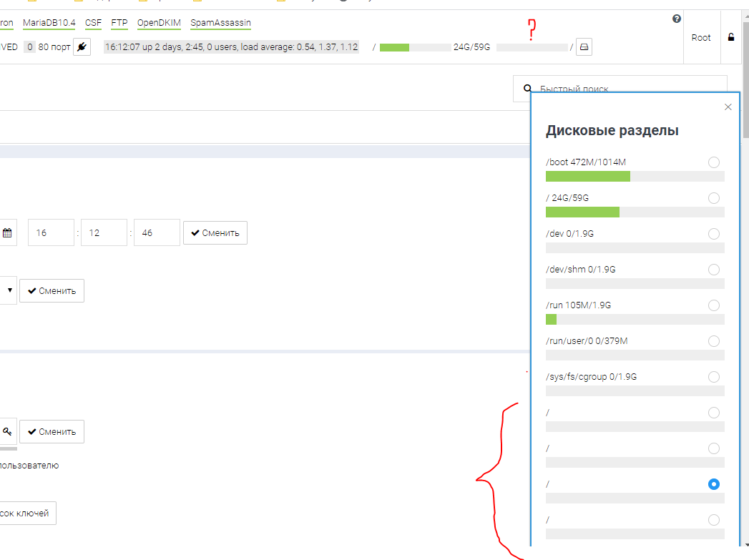749x560 pixels.
Task: Select the /sys/fs/cgroup partition radio button
Action: tap(713, 377)
